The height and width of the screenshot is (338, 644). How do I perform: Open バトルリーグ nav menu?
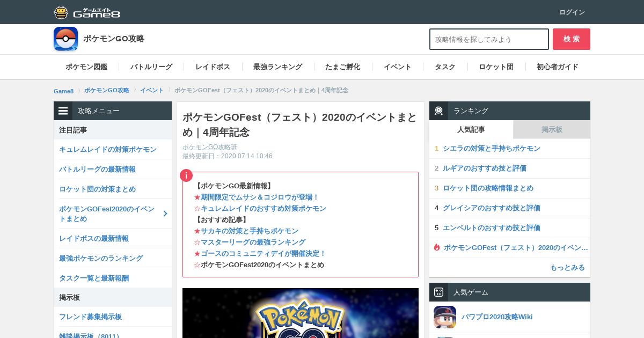[x=151, y=67]
